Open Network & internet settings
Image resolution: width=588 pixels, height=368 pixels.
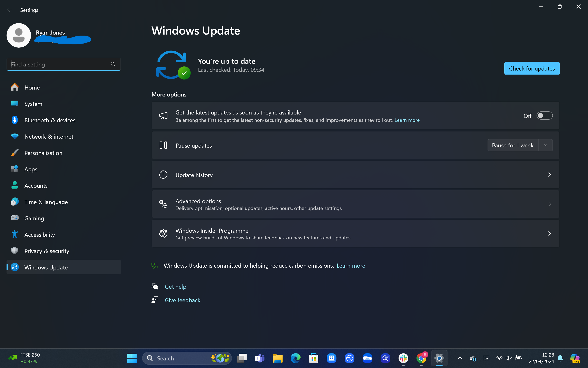(64, 136)
